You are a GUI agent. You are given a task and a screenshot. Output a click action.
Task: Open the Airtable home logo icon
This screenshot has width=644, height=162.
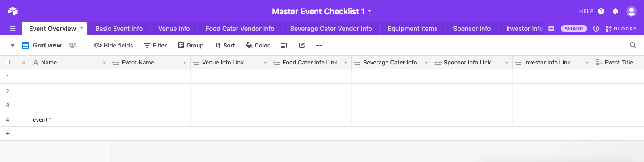pyautogui.click(x=13, y=11)
